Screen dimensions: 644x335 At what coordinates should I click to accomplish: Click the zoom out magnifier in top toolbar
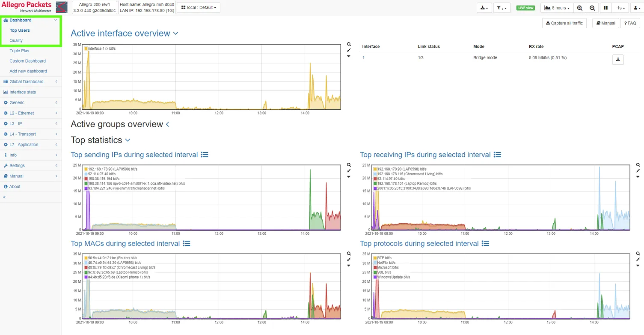pyautogui.click(x=592, y=8)
